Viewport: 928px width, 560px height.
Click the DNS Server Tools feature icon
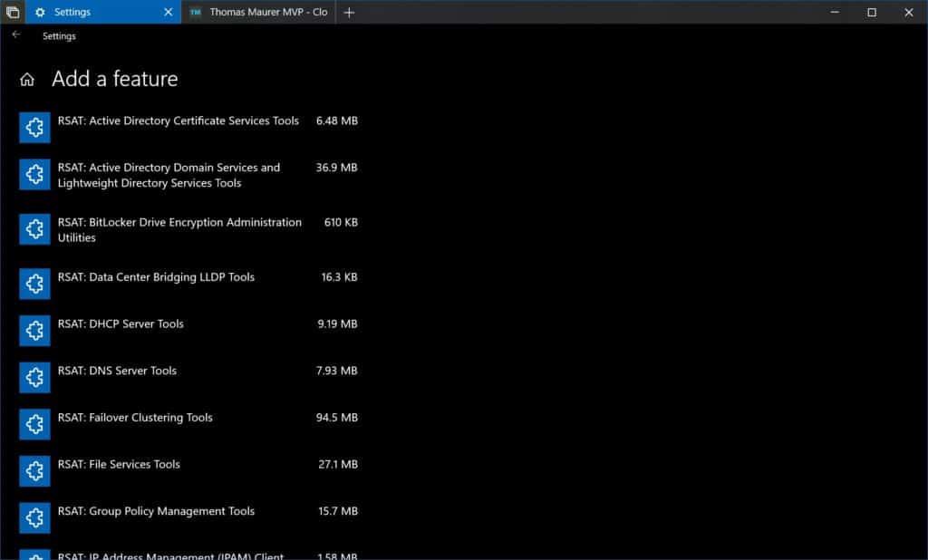(x=34, y=377)
